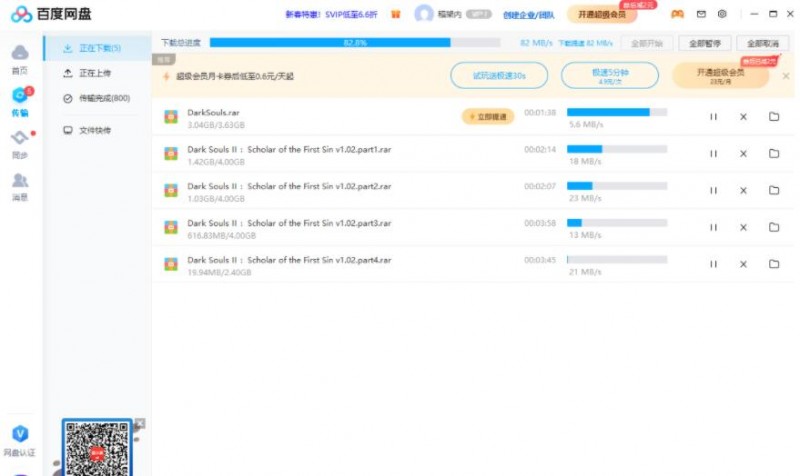Click the 3.04GB/3.63GB size text
Screen dimensions: 800x476
(216, 125)
